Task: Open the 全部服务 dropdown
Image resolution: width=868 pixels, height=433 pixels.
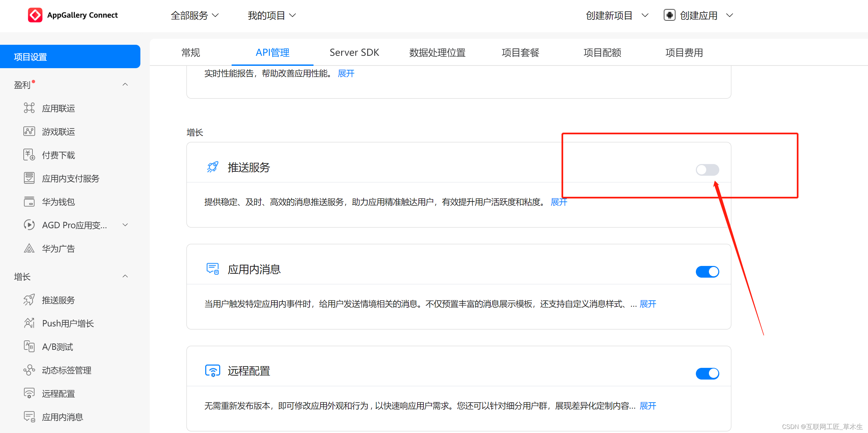Action: point(195,15)
